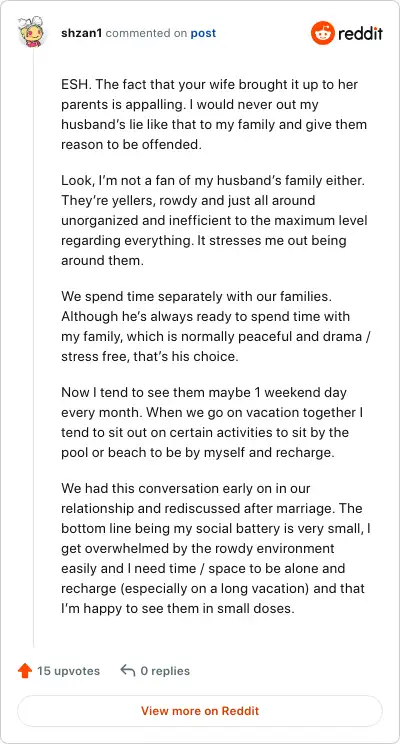Image resolution: width=400 pixels, height=744 pixels.
Task: Click the paragraph starting "Now I tend to see"
Action: (x=212, y=422)
